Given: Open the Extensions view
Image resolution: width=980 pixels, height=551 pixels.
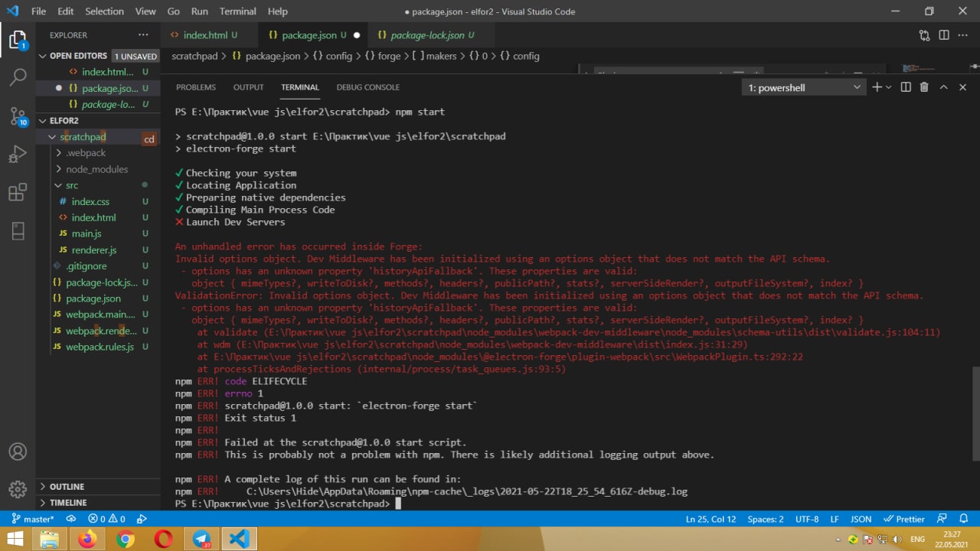Looking at the screenshot, I should [x=17, y=192].
